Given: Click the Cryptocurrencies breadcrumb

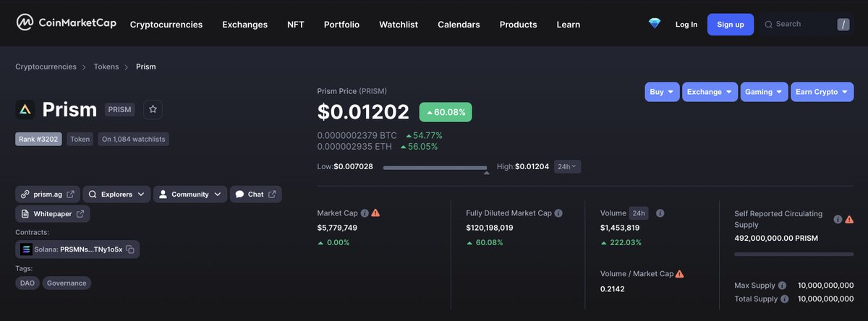Looking at the screenshot, I should coord(46,67).
